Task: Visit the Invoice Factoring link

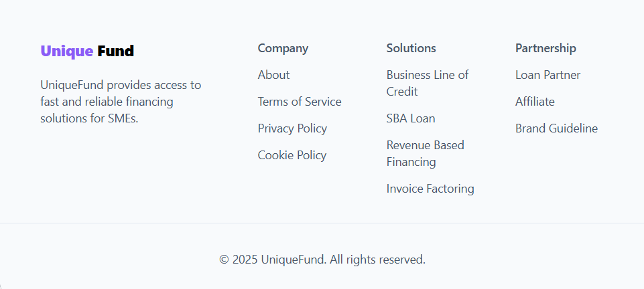Action: click(x=430, y=189)
